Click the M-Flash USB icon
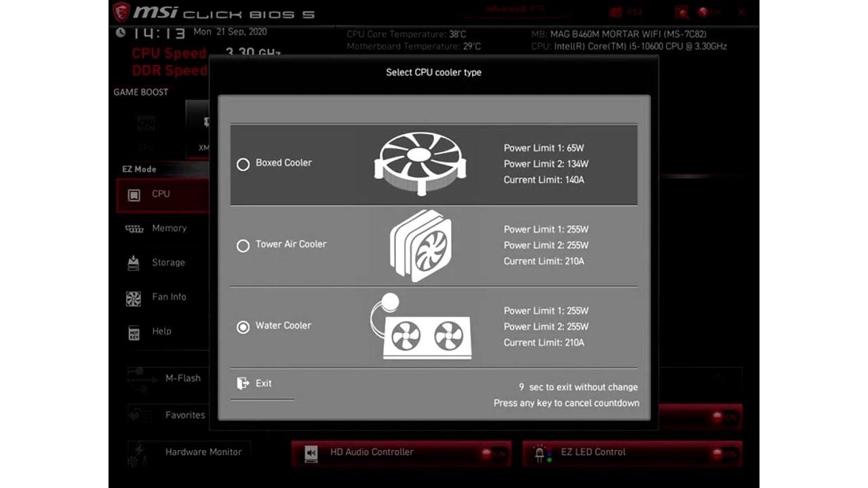The height and width of the screenshot is (488, 868). tap(142, 380)
